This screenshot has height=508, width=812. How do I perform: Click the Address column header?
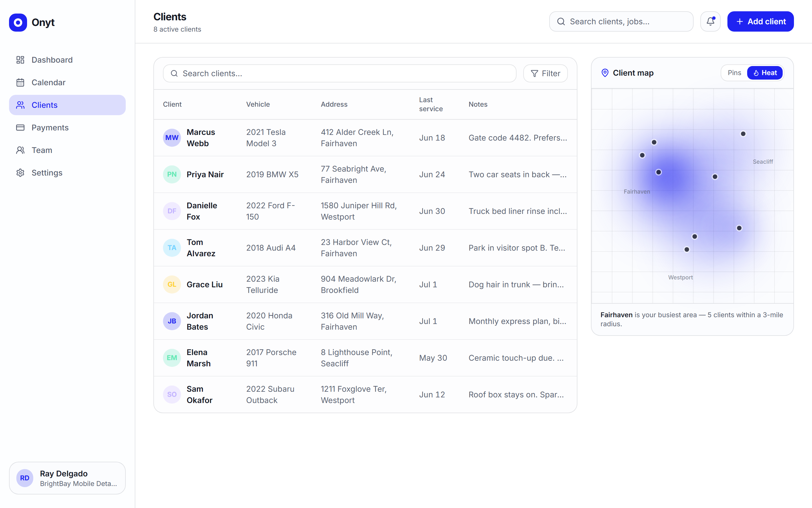click(334, 104)
